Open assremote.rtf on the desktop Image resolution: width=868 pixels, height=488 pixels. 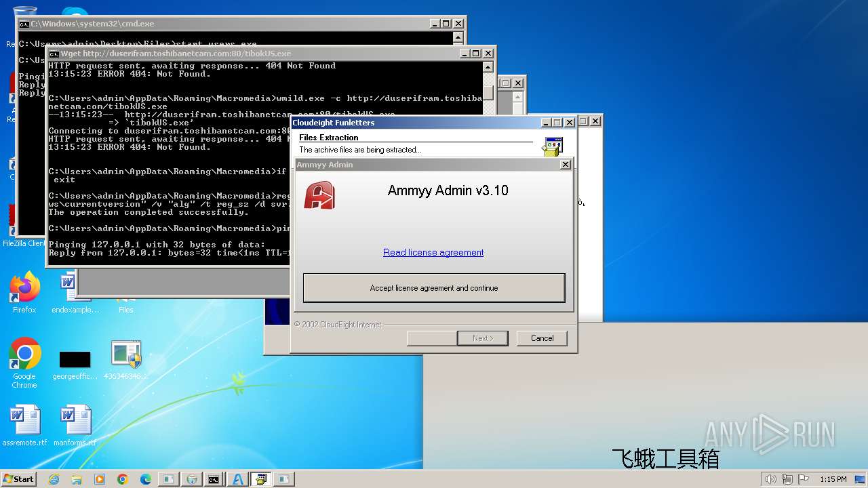[x=24, y=426]
